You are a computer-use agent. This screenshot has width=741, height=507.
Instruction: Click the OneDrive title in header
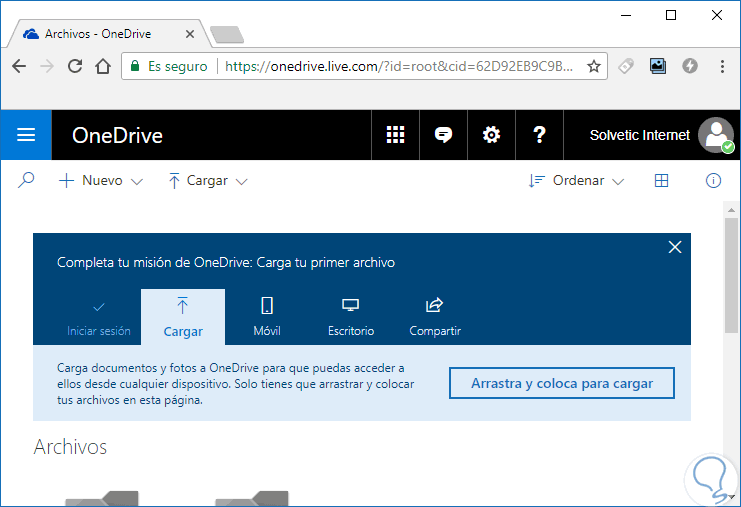(117, 136)
